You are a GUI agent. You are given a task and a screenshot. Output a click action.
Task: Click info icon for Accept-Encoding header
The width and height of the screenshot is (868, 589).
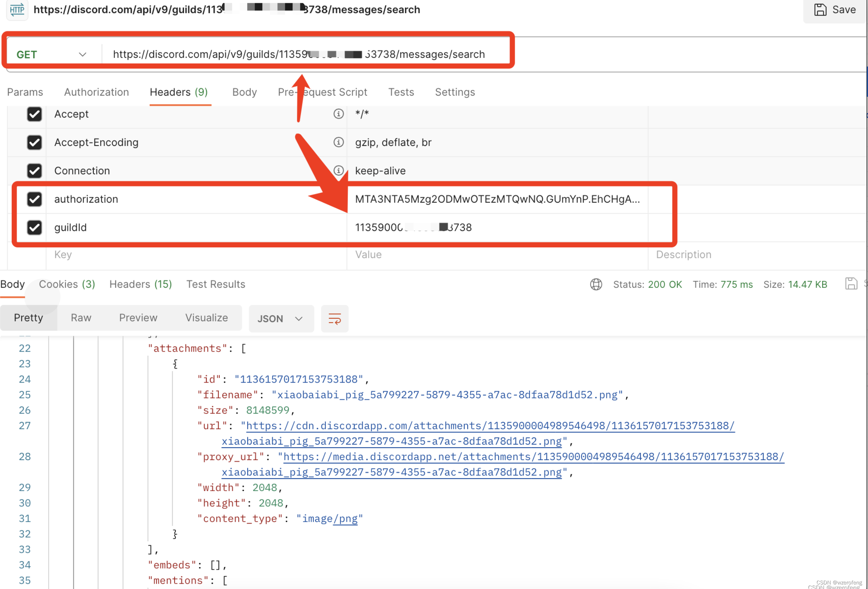[338, 142]
